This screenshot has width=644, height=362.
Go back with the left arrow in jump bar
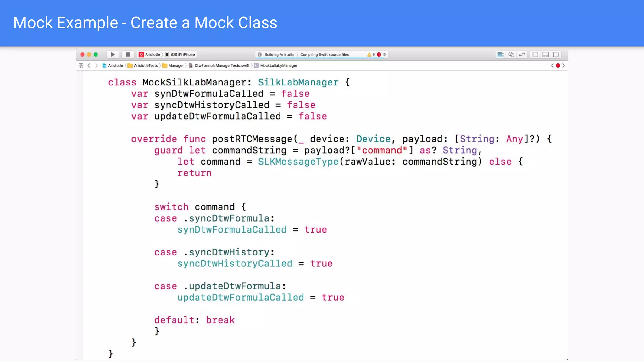click(89, 66)
